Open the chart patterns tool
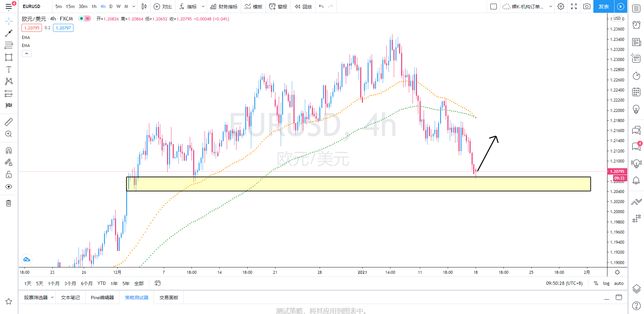 click(9, 81)
